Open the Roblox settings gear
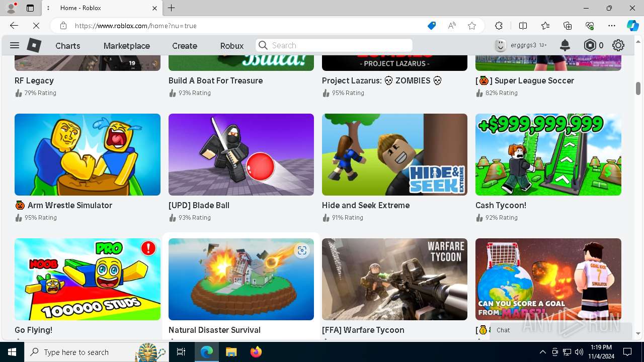The image size is (644, 362). click(x=618, y=46)
